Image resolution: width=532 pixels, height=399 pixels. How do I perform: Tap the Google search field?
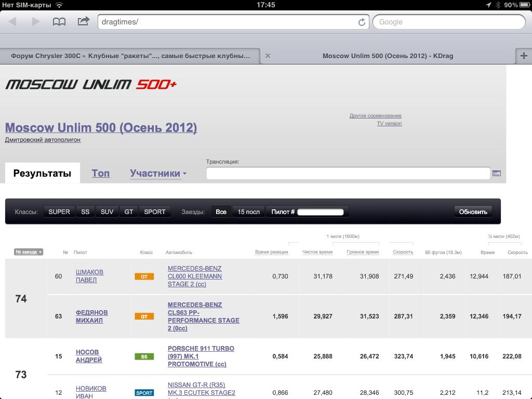pyautogui.click(x=449, y=22)
